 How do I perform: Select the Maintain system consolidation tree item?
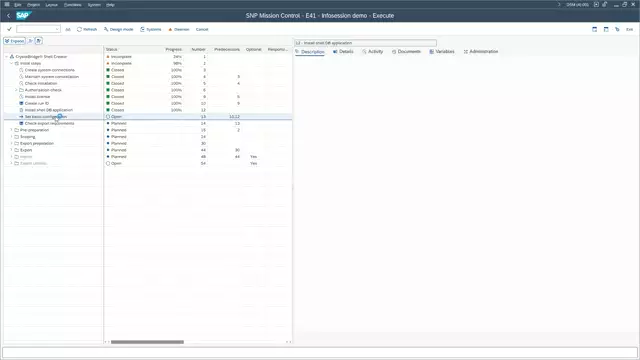[52, 77]
